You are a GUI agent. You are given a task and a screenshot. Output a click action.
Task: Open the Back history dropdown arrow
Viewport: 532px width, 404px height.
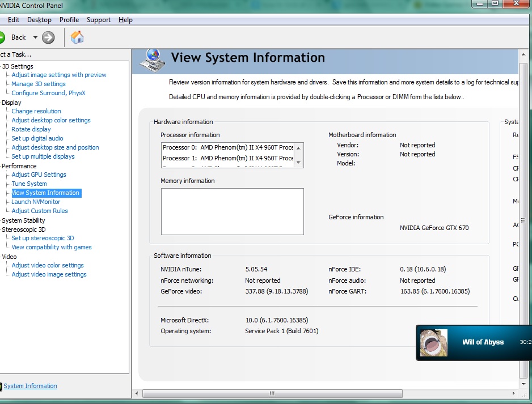pyautogui.click(x=35, y=37)
